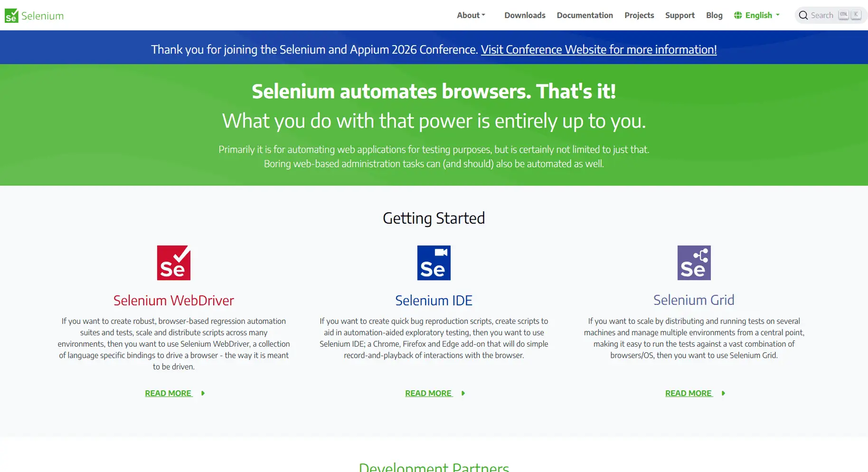Click READ MORE under Selenium WebDriver
868x472 pixels.
[168, 393]
